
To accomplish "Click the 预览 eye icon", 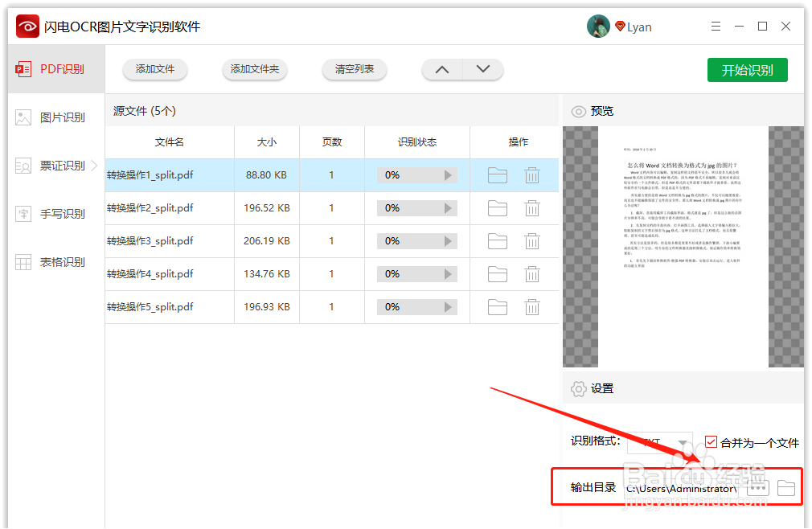I will coord(579,111).
